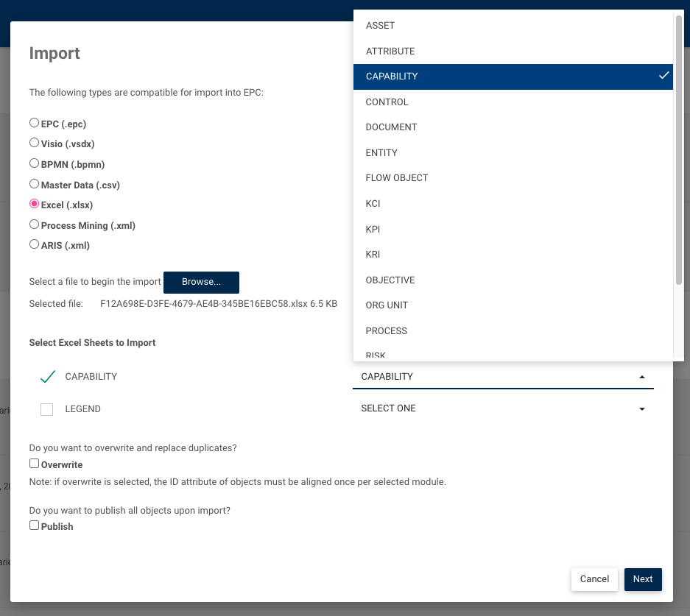The height and width of the screenshot is (616, 690).
Task: Cancel the import dialog
Action: point(594,579)
